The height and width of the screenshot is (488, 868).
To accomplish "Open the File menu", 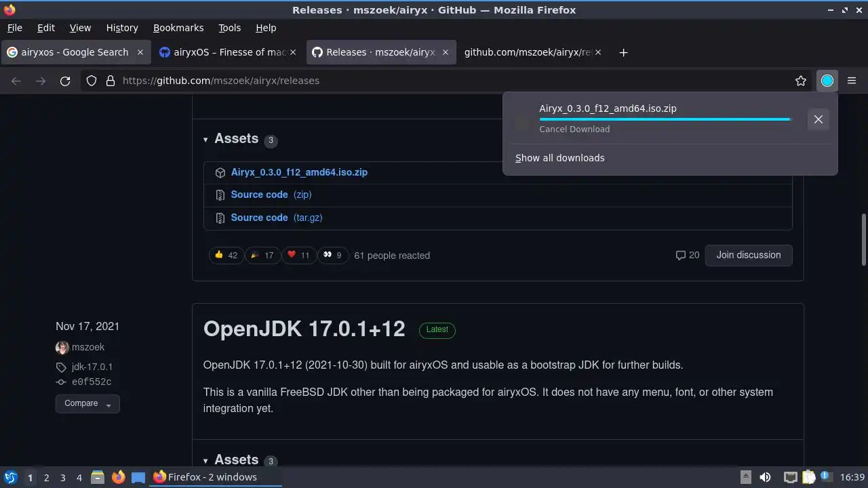I will pos(14,28).
